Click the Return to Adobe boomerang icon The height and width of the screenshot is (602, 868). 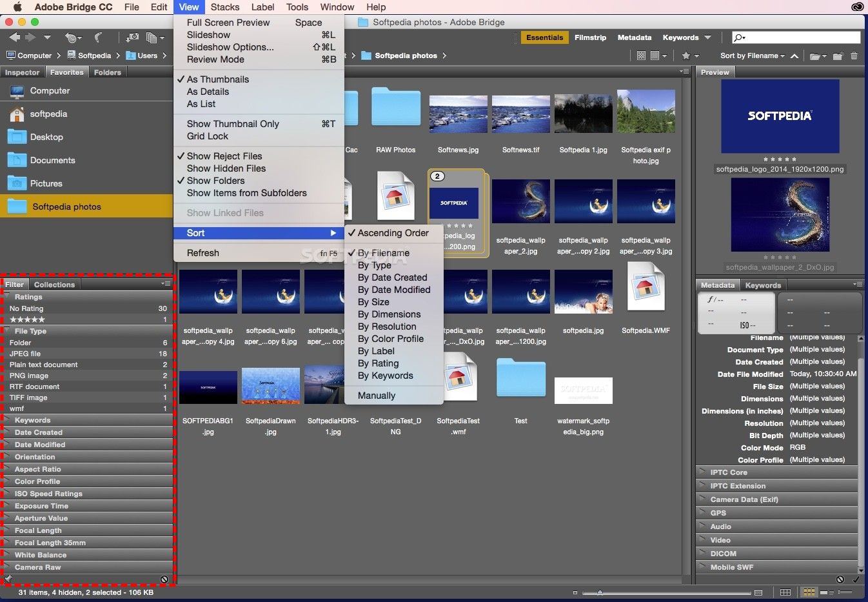tap(99, 38)
